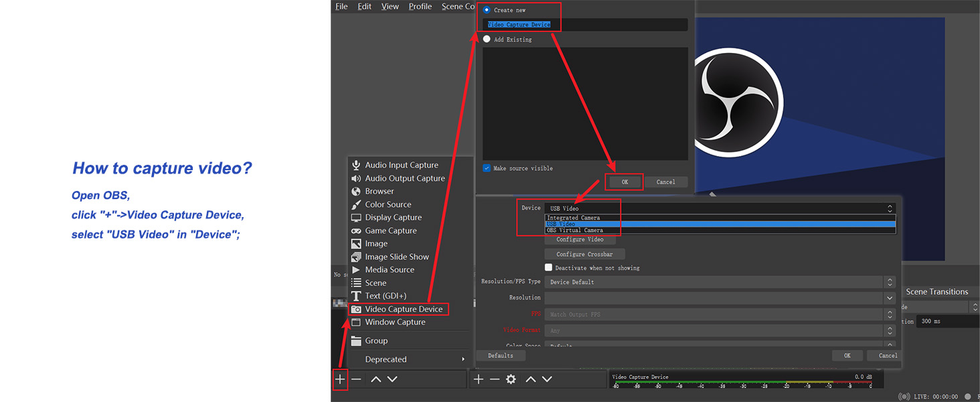Click the Defaults button
Viewport: 980px width, 402px height.
(500, 355)
